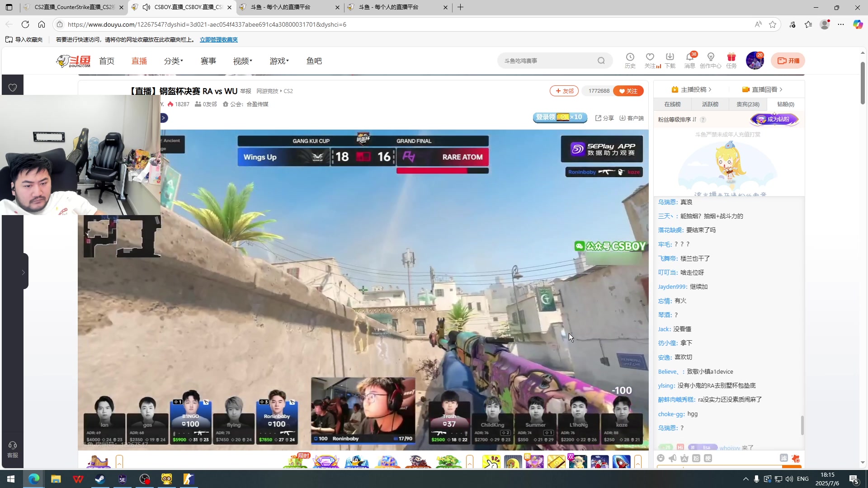Switch to the 钻粉(0) tab
The width and height of the screenshot is (868, 488).
[x=786, y=104]
